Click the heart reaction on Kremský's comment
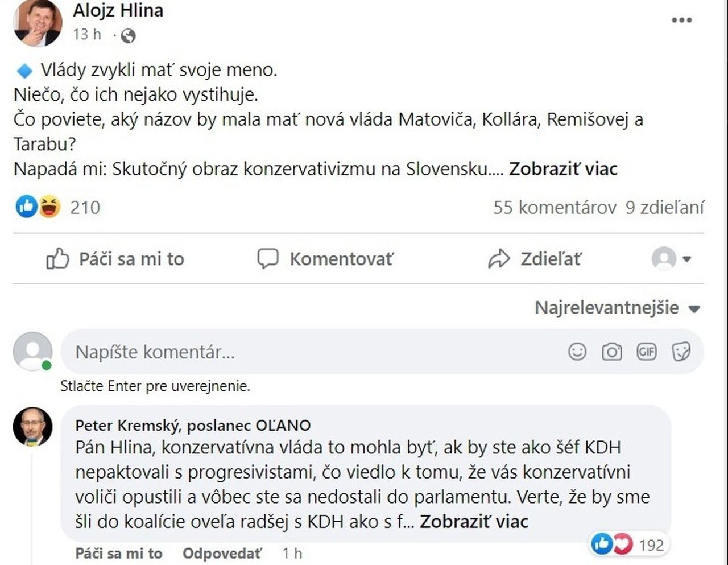 (x=622, y=545)
